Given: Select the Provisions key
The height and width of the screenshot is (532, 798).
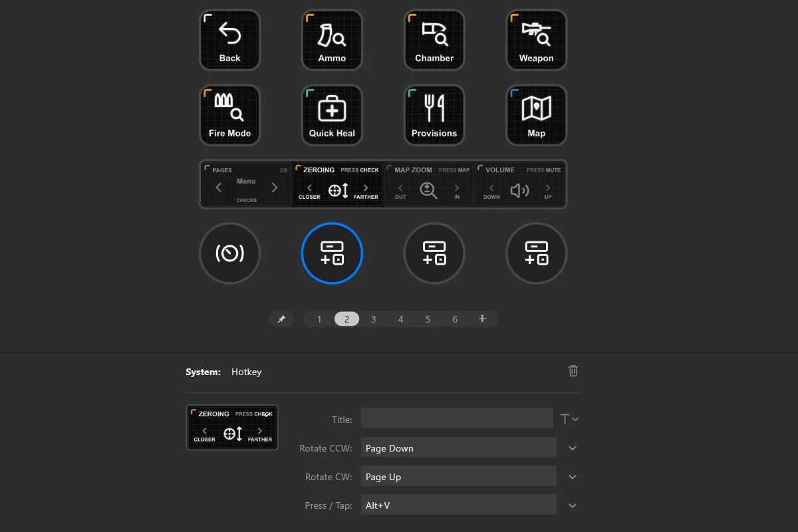Looking at the screenshot, I should pyautogui.click(x=434, y=115).
